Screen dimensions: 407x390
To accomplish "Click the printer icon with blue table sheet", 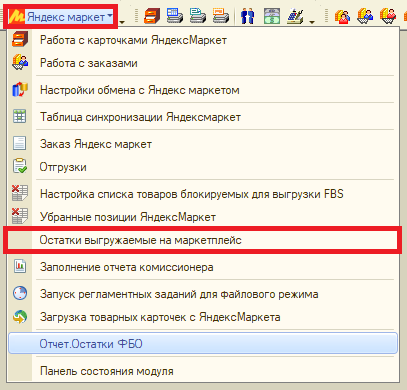I will 175,16.
